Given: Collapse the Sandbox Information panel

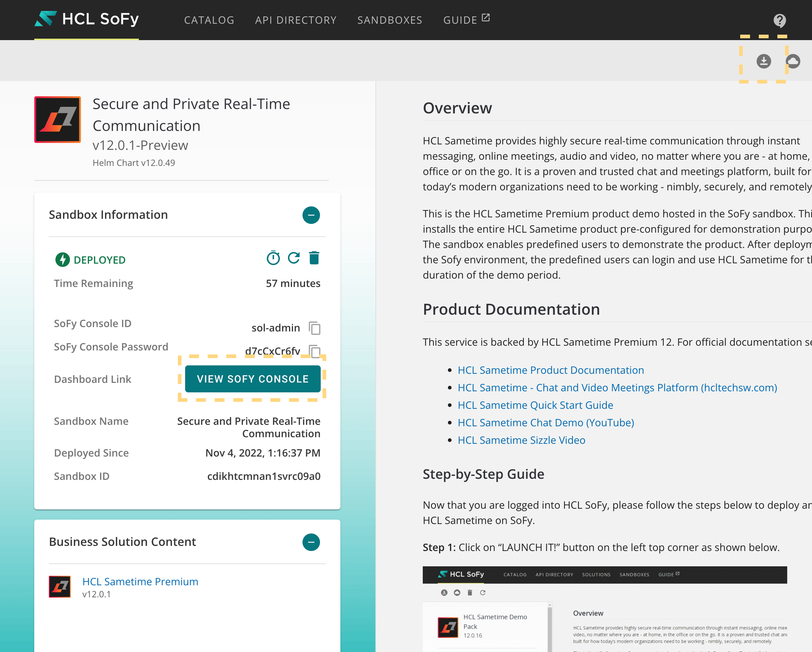Looking at the screenshot, I should tap(311, 215).
